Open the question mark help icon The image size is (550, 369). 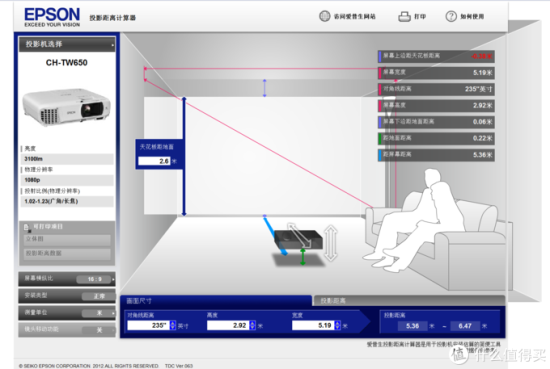click(451, 16)
